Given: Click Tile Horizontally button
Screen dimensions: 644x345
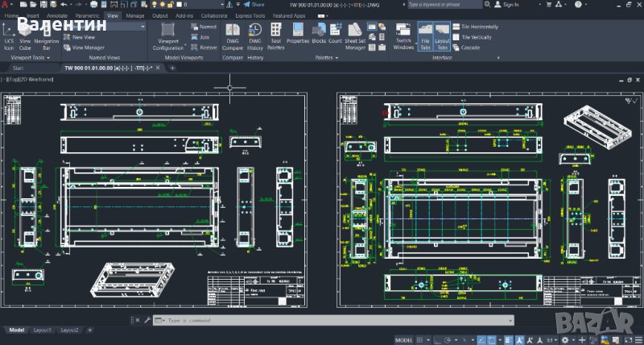Looking at the screenshot, I should coord(479,27).
